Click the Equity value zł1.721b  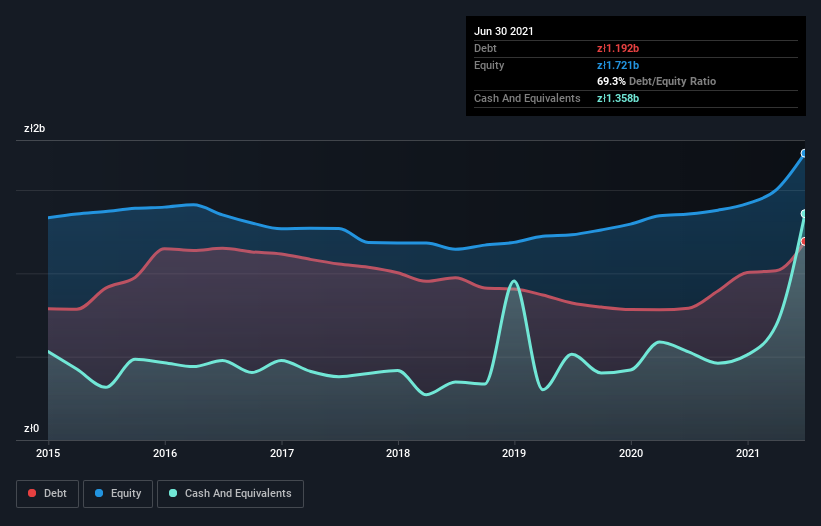click(618, 65)
